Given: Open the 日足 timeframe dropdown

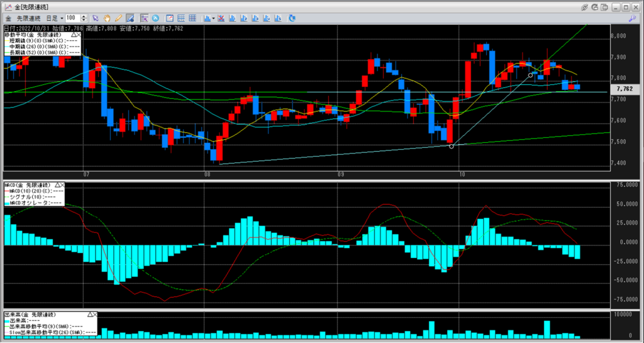Looking at the screenshot, I should click(x=55, y=18).
